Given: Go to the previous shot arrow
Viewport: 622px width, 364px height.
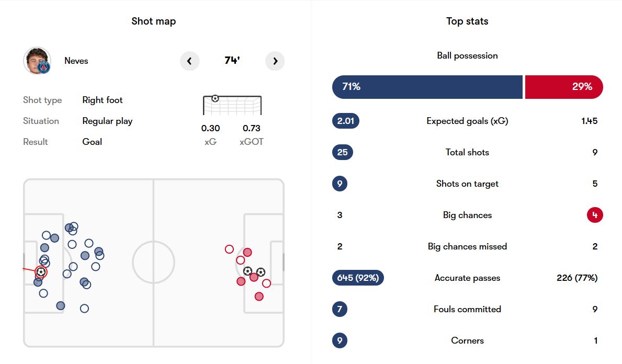Looking at the screenshot, I should coord(189,61).
